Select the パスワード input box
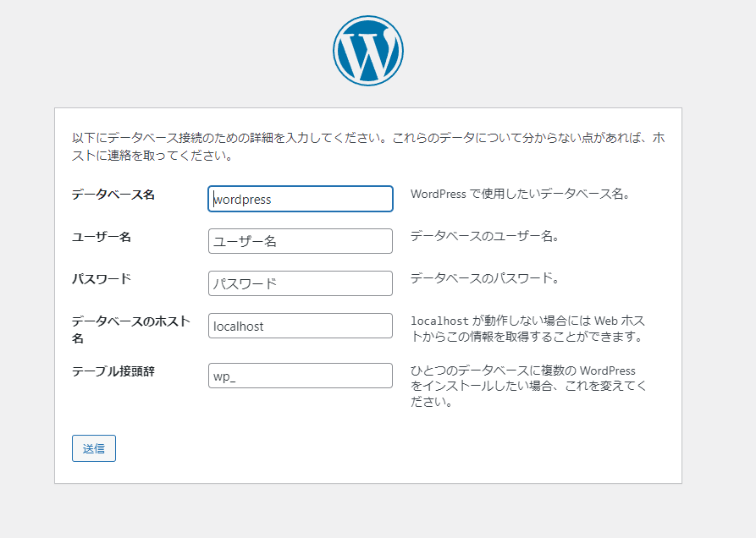 pyautogui.click(x=301, y=283)
